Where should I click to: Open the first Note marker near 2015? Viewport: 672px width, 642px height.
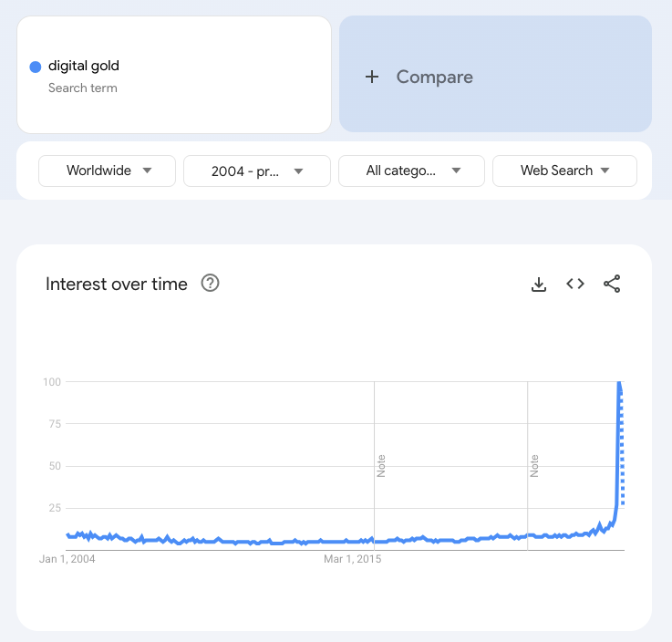click(x=381, y=466)
